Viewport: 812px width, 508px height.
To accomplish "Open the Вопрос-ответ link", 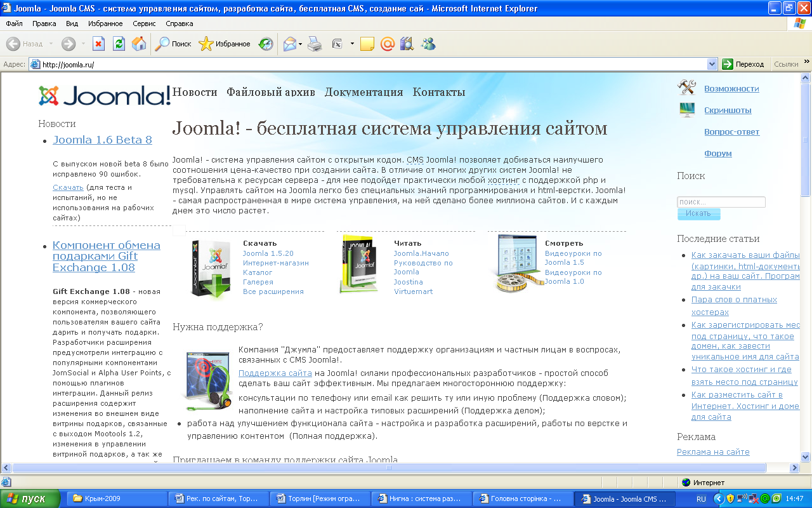I will pos(732,131).
